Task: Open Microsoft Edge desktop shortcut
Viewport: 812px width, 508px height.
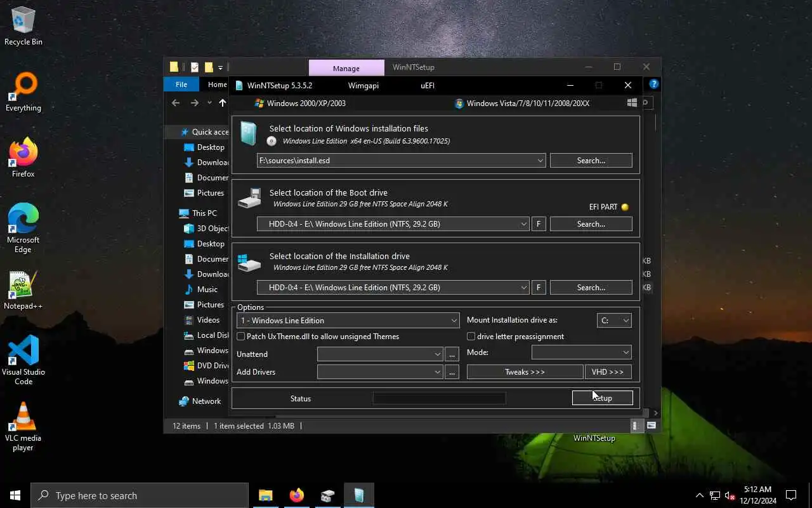Action: pyautogui.click(x=23, y=229)
